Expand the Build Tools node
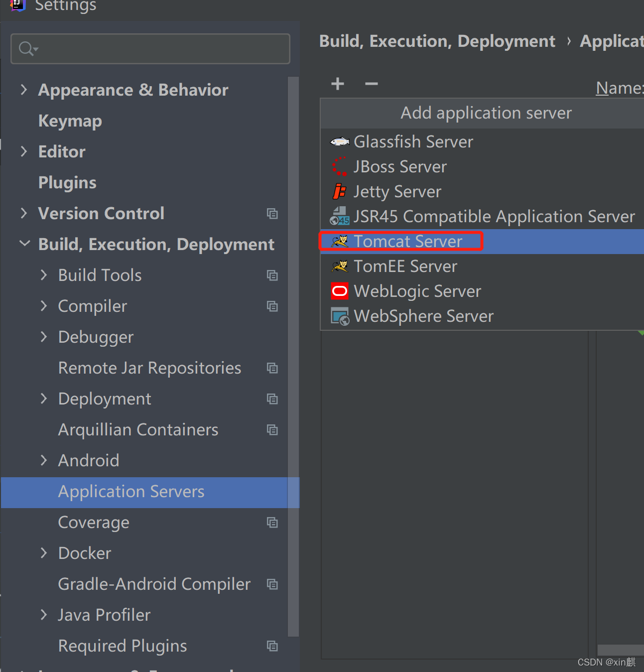 (44, 275)
